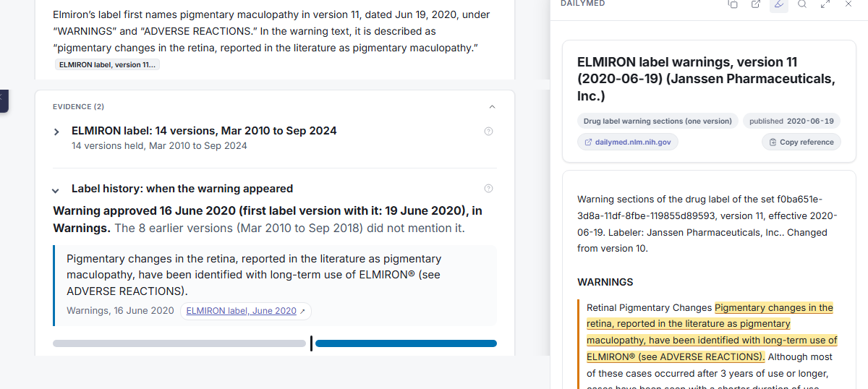Copy the DailyMed document panel content
Screen dimensions: 868x389
[x=733, y=4]
